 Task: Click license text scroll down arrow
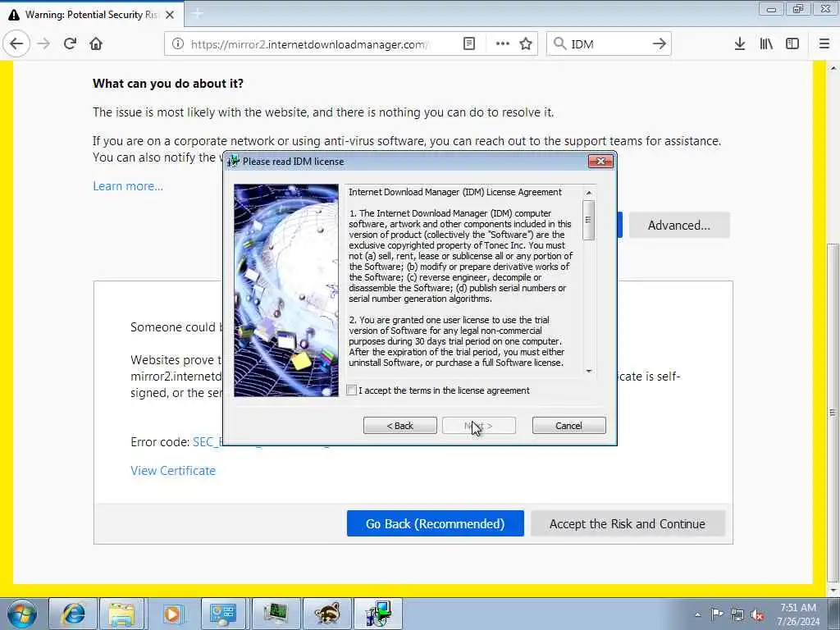point(589,372)
